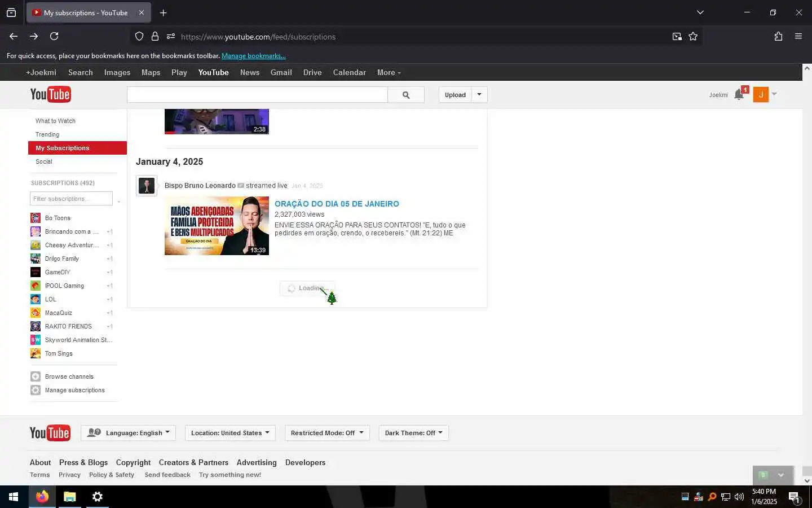
Task: Open Cheesy Adventures channel icon
Action: (36, 245)
